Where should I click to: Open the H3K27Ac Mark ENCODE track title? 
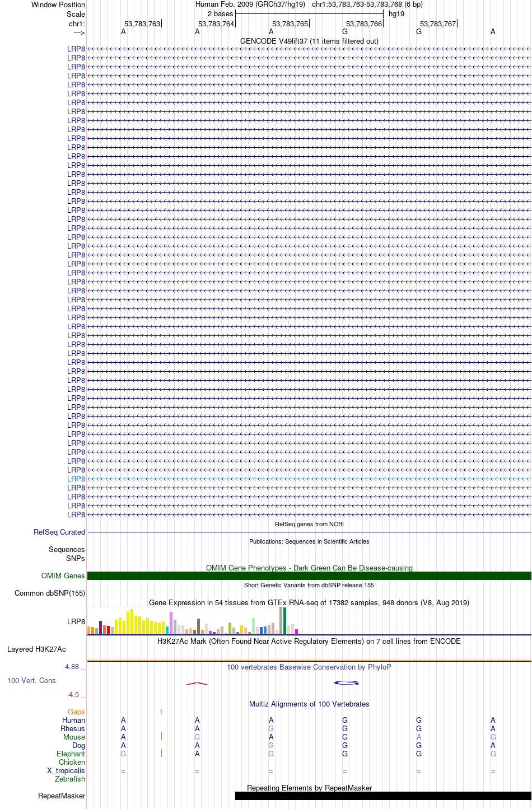coord(309,642)
